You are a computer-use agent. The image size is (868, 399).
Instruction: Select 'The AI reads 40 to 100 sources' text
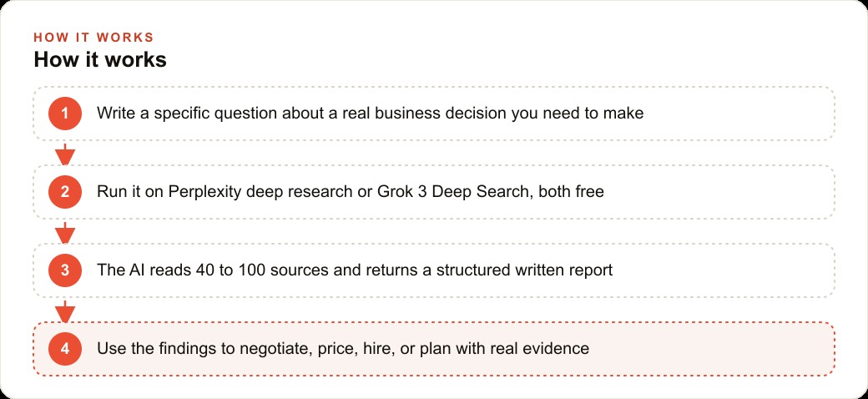(x=355, y=270)
